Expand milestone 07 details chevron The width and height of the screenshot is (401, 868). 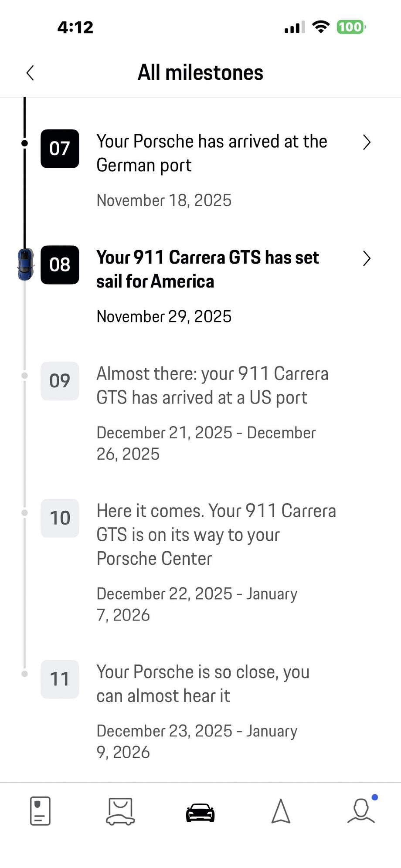tap(367, 142)
